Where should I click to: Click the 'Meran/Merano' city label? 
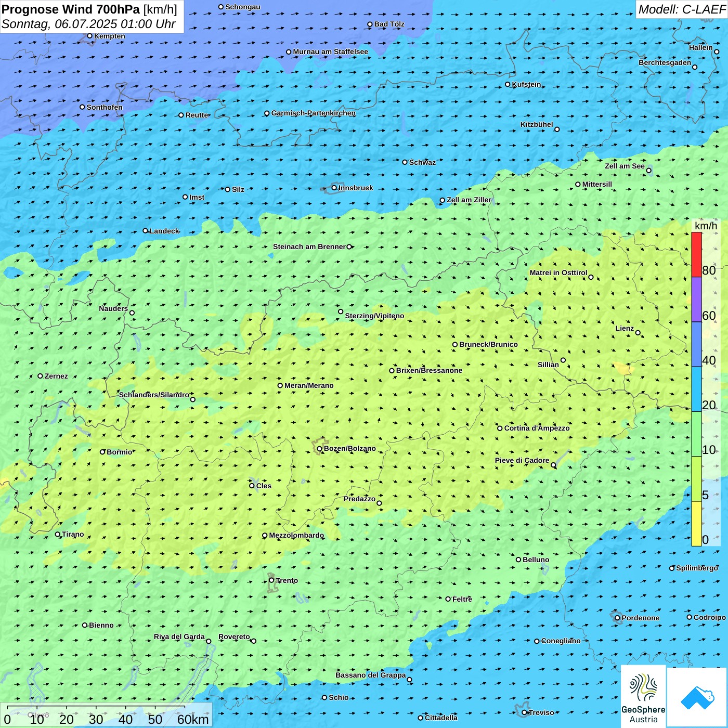click(x=309, y=385)
